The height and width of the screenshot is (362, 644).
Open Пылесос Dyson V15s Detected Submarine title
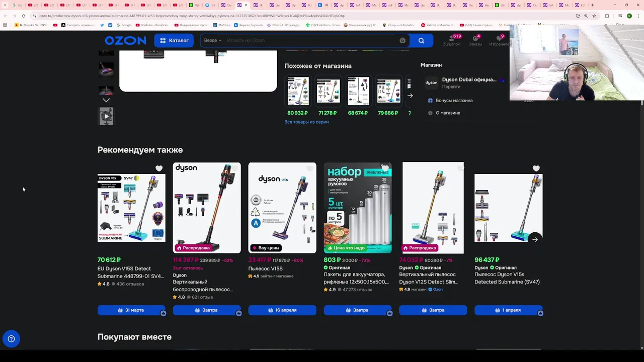coord(507,278)
